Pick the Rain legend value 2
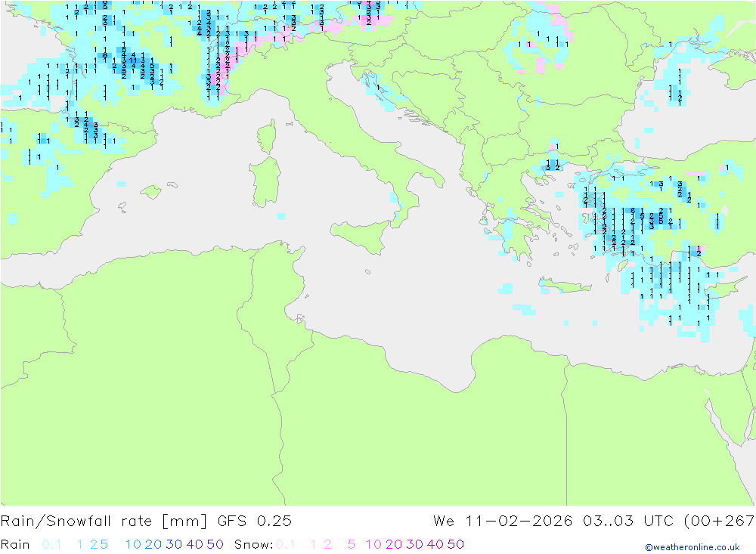 pyautogui.click(x=94, y=544)
